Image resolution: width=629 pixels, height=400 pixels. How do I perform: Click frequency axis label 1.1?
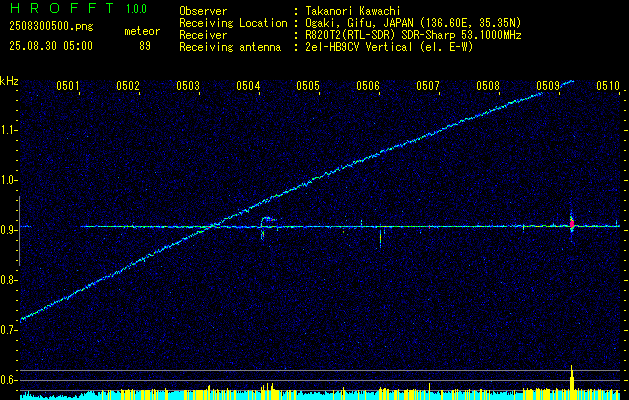point(8,130)
